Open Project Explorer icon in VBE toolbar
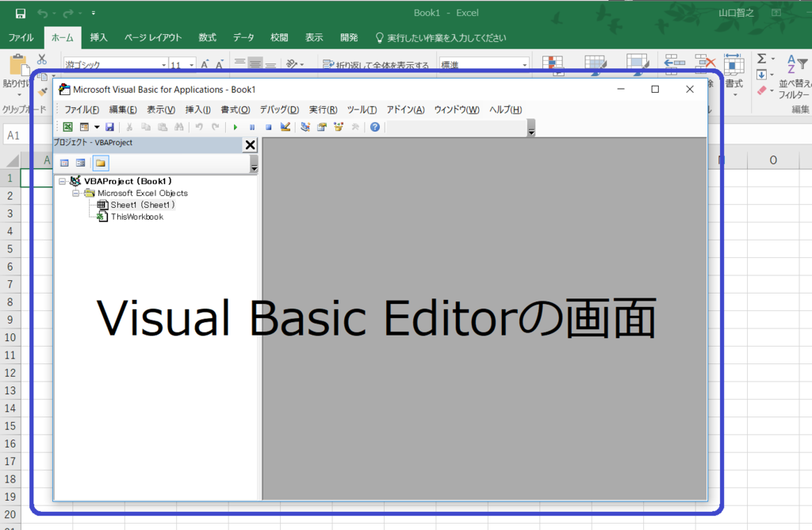 pyautogui.click(x=305, y=127)
